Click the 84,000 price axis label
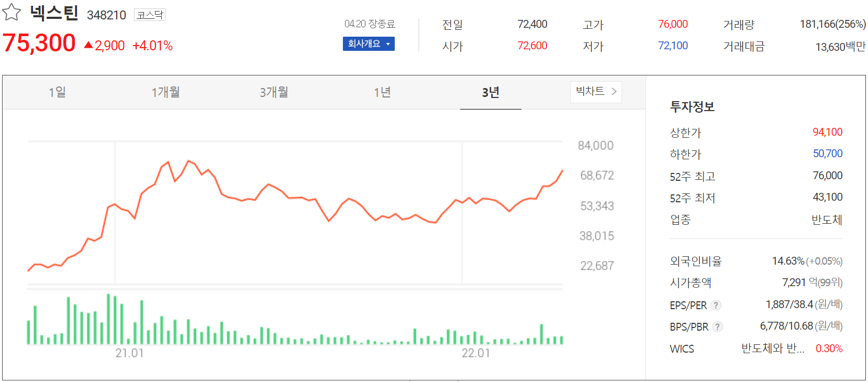The image size is (868, 382). tap(596, 146)
